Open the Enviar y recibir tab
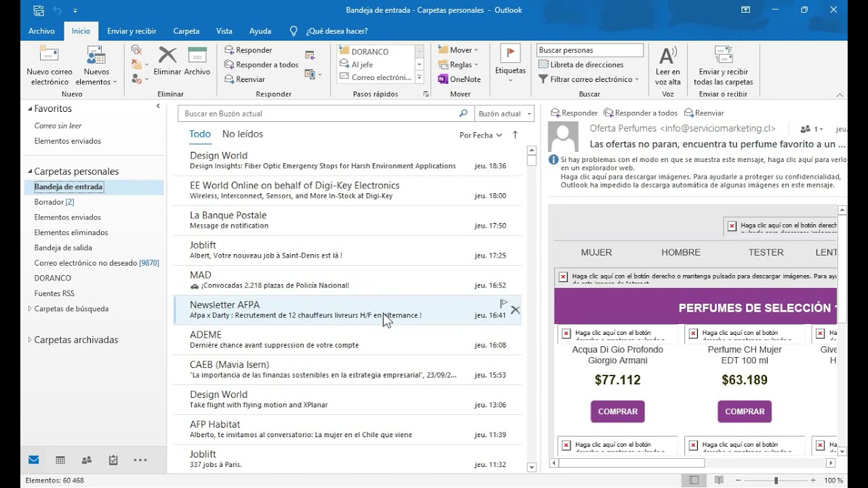This screenshot has width=868, height=488. (x=132, y=31)
